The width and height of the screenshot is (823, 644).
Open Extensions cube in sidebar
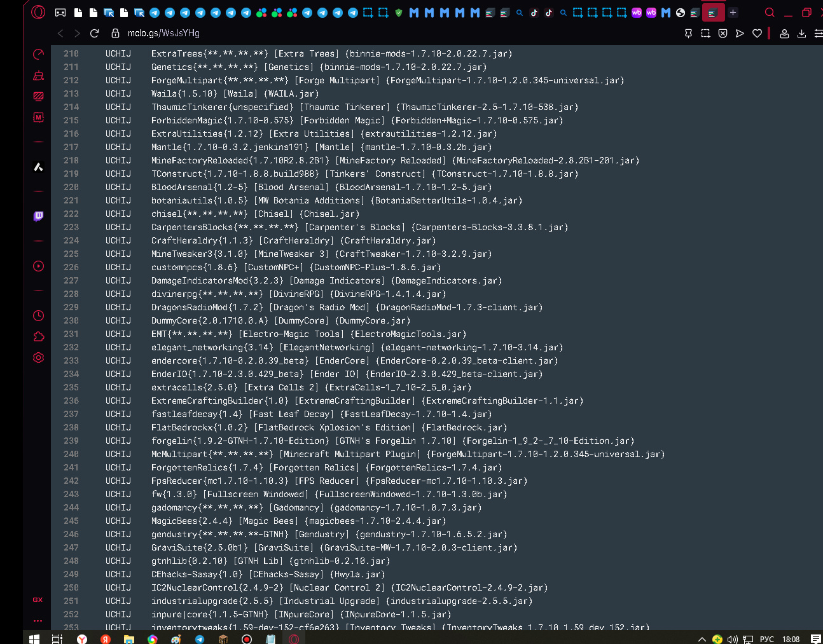[38, 336]
